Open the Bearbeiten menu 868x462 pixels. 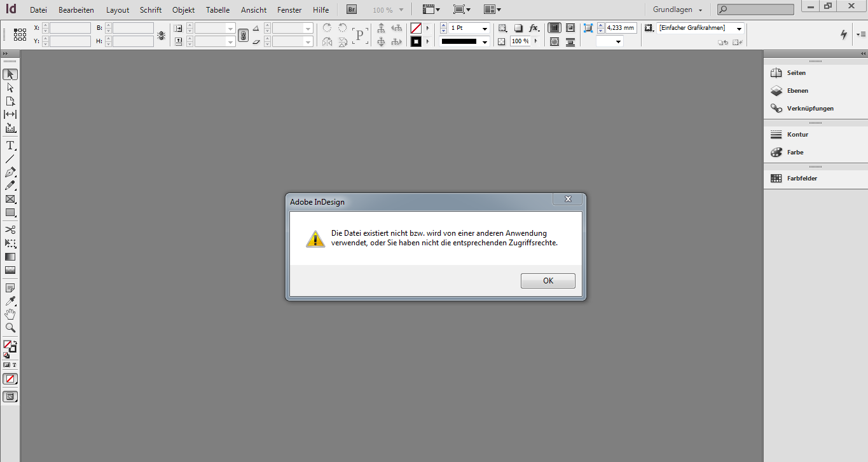click(76, 10)
